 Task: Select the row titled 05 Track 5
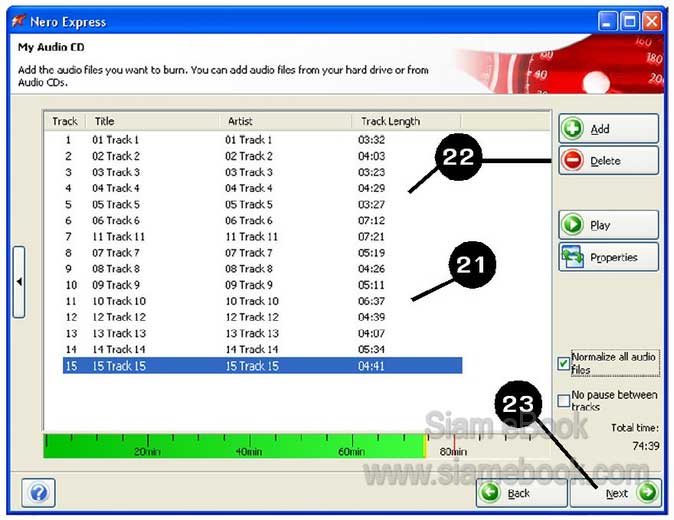pyautogui.click(x=263, y=204)
